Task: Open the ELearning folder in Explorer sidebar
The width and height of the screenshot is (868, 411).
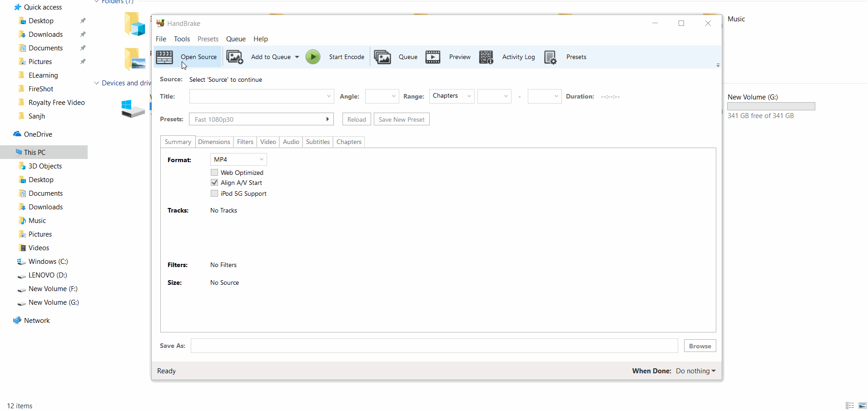Action: [x=43, y=75]
